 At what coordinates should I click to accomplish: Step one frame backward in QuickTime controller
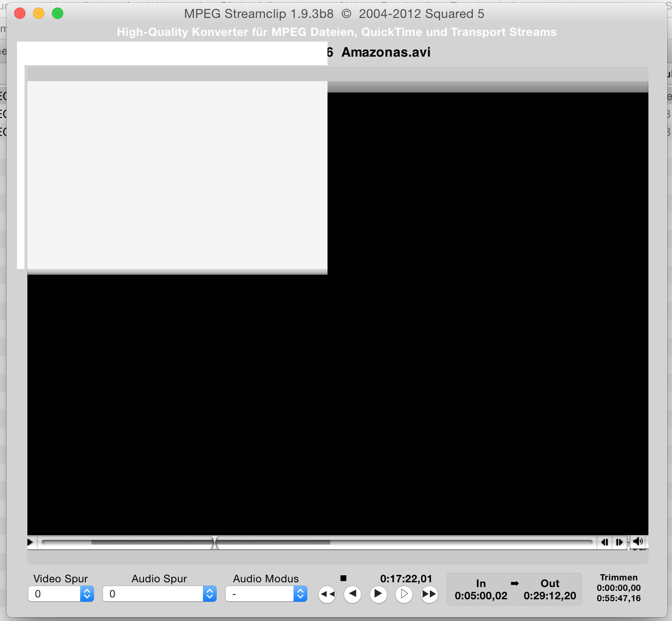tap(605, 542)
